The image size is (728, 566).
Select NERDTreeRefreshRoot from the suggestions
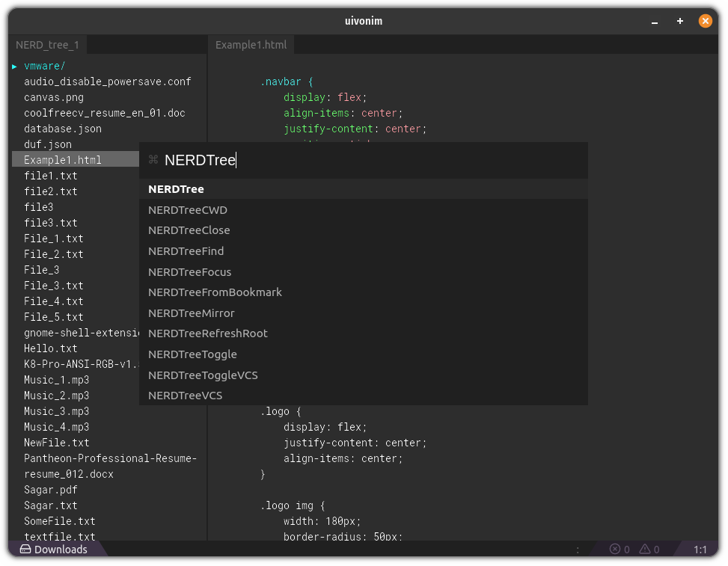[x=207, y=333]
